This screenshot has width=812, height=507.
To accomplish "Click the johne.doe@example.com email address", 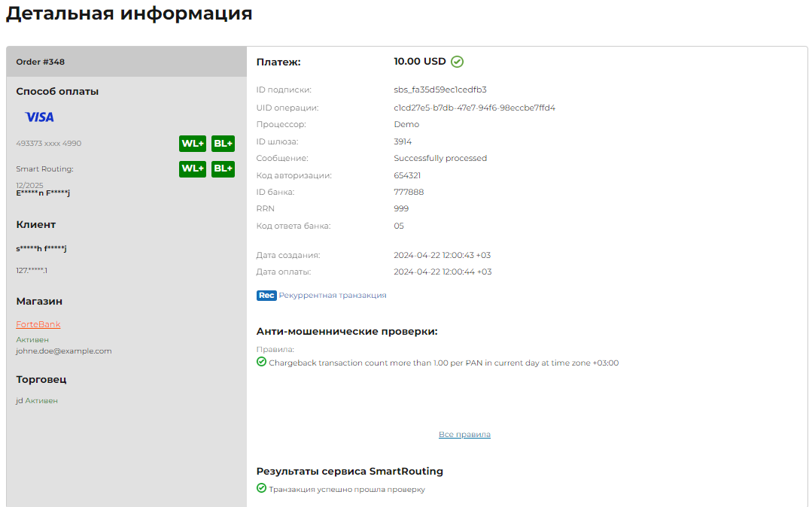I will 64,351.
